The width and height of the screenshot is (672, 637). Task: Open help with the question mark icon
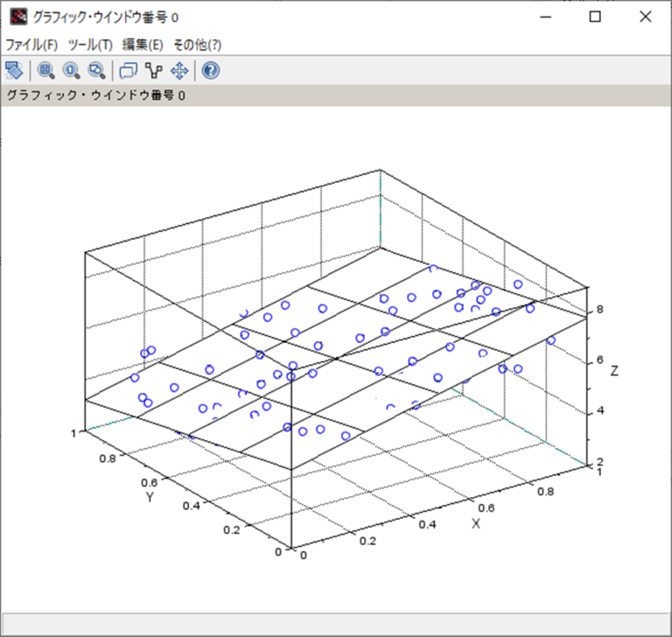(x=211, y=71)
